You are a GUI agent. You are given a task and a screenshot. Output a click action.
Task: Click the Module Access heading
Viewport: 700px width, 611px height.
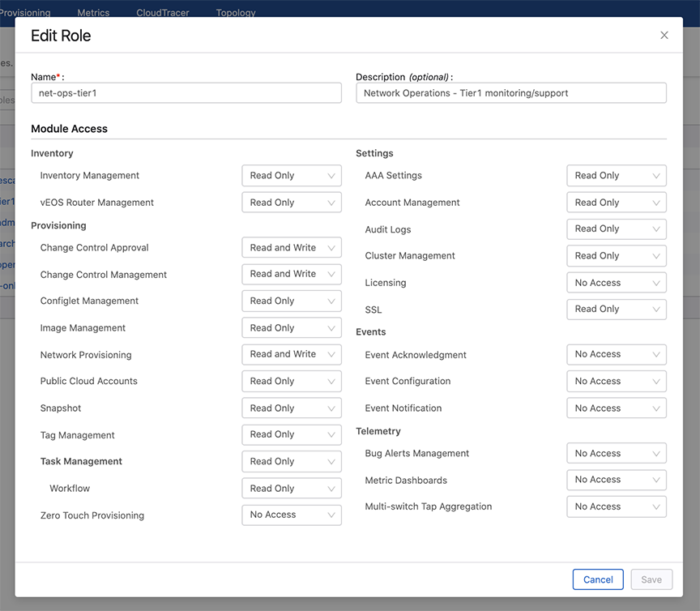[x=69, y=129]
